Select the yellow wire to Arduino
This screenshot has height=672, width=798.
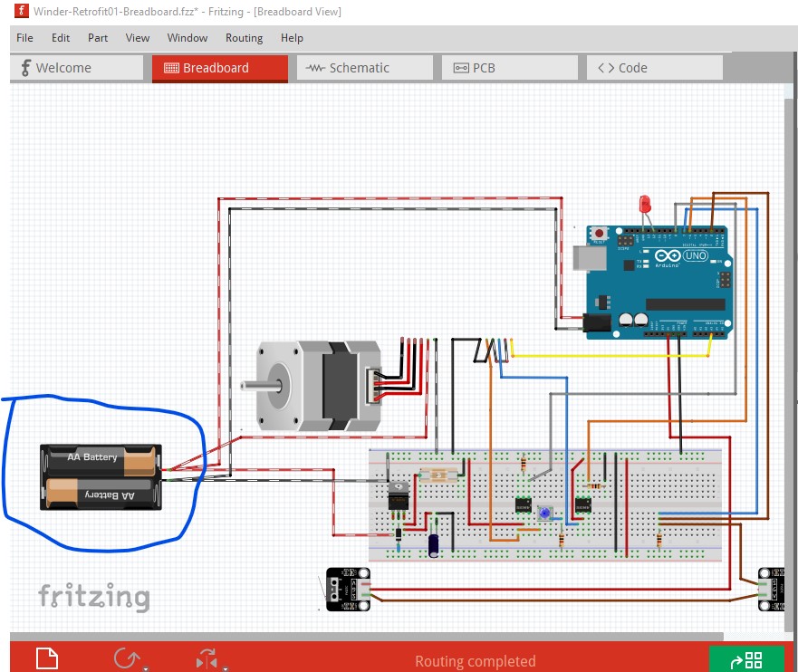click(x=609, y=356)
